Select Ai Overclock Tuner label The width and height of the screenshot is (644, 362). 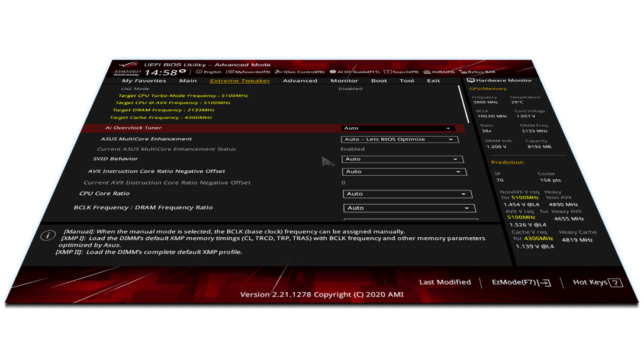tap(133, 128)
